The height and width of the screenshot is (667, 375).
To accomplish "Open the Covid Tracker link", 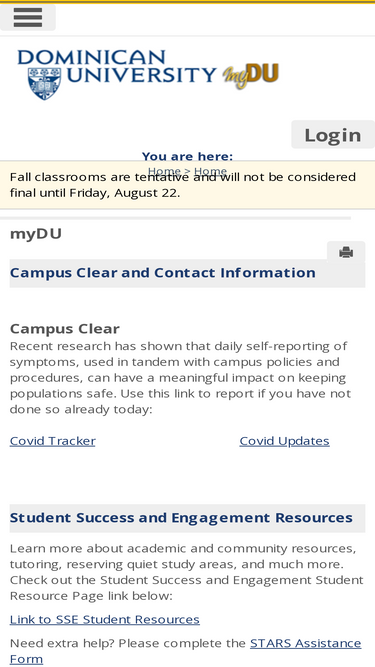I will 53,441.
